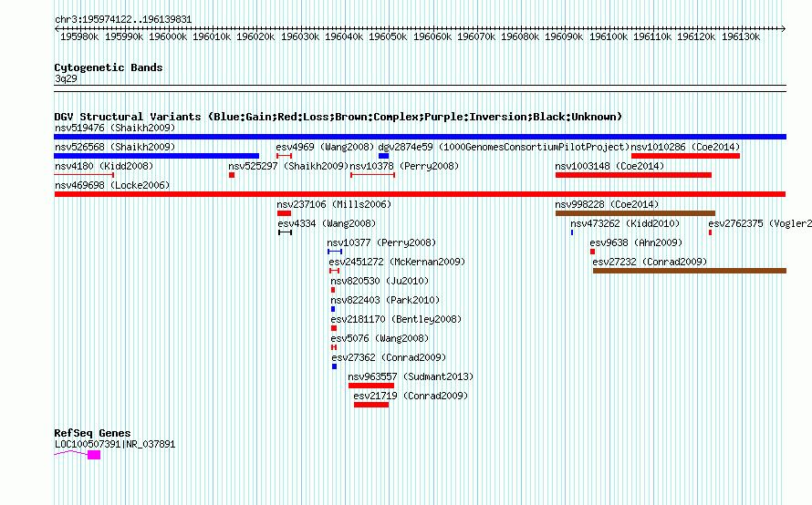Open nsv10378 (Perry2008) variant label

404,166
